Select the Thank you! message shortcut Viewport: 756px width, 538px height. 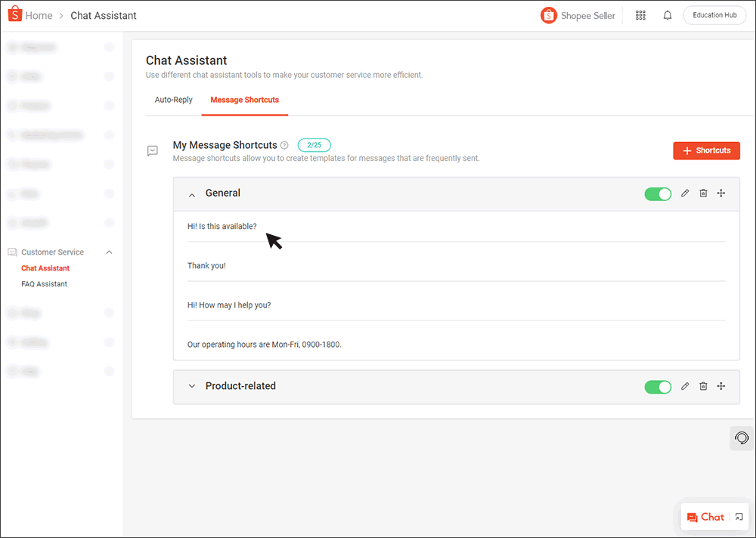pos(206,265)
